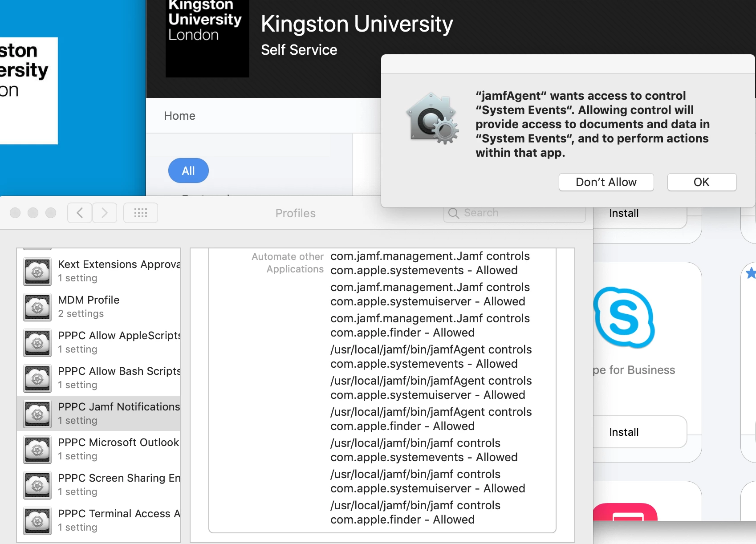Viewport: 756px width, 544px height.
Task: Click 'com.jamf.management.Jamf controls com.apple.finder - Allowed' entry
Action: coord(430,325)
